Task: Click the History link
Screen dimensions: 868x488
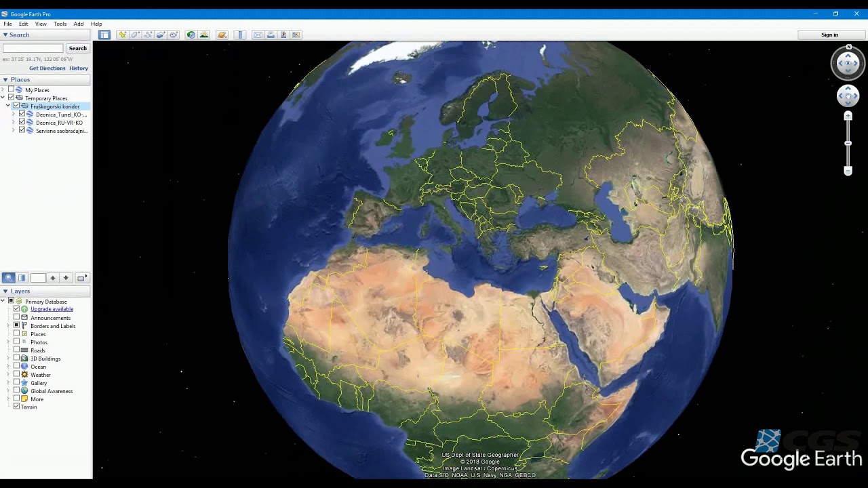Action: click(x=79, y=68)
